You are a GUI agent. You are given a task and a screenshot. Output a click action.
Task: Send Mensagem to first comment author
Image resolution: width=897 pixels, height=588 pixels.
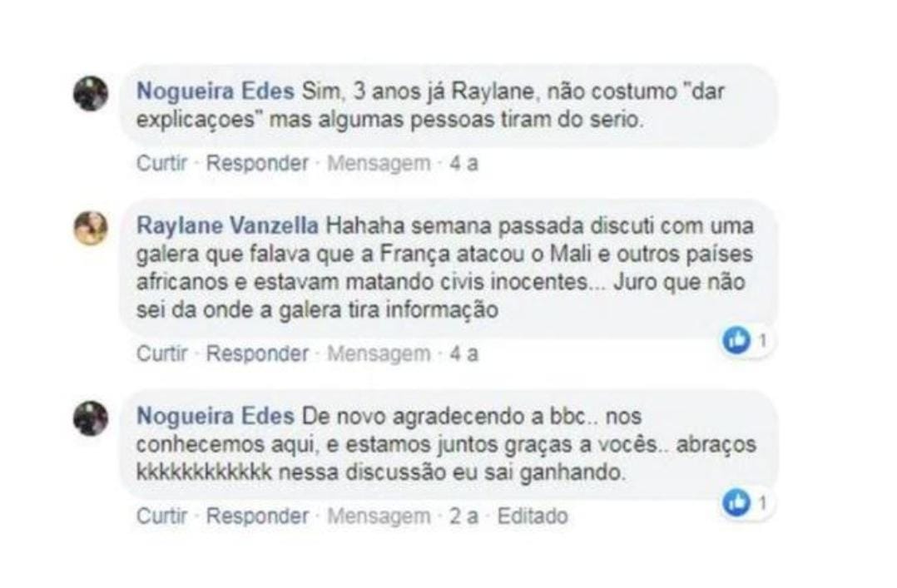click(379, 163)
